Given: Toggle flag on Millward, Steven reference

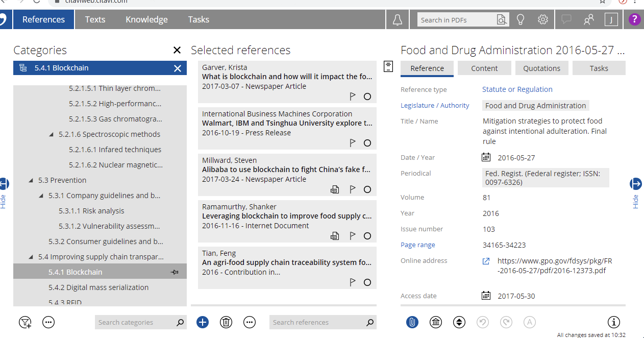Looking at the screenshot, I should [x=352, y=189].
